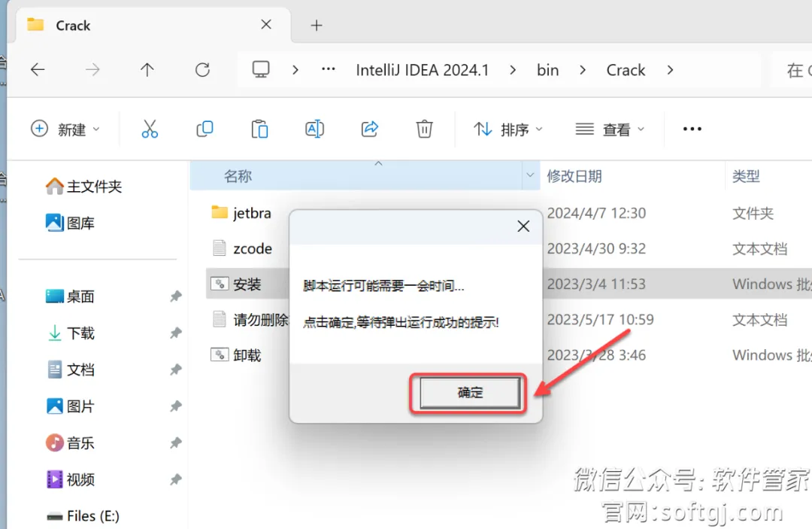812x529 pixels.
Task: Show hidden breadcrumb path ellipsis
Action: (329, 69)
